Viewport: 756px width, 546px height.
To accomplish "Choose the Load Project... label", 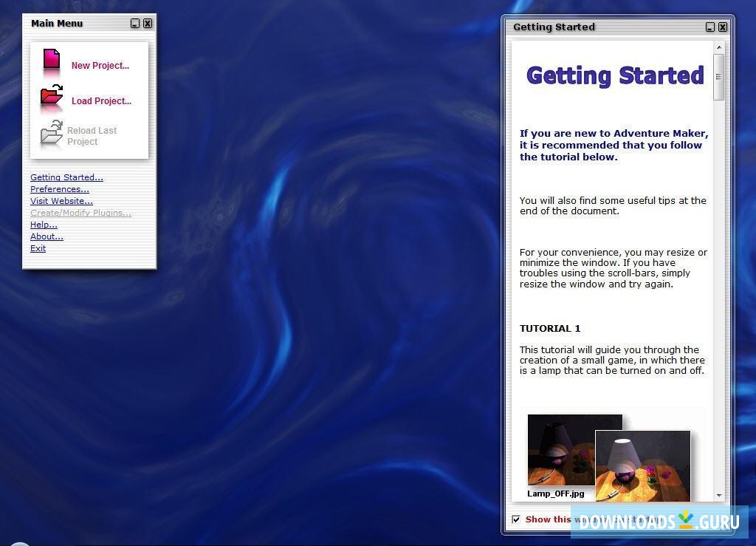I will click(x=101, y=100).
